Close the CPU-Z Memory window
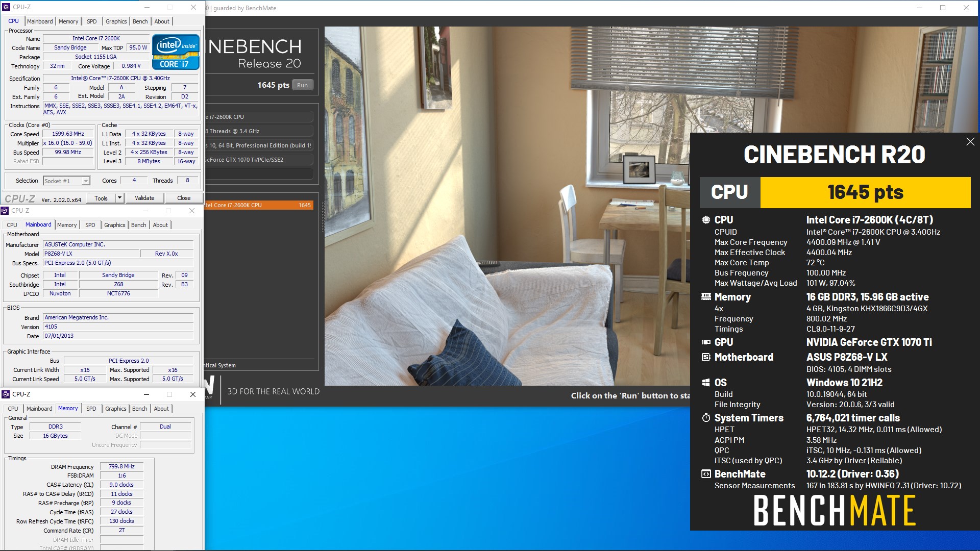The height and width of the screenshot is (551, 980). click(x=193, y=394)
